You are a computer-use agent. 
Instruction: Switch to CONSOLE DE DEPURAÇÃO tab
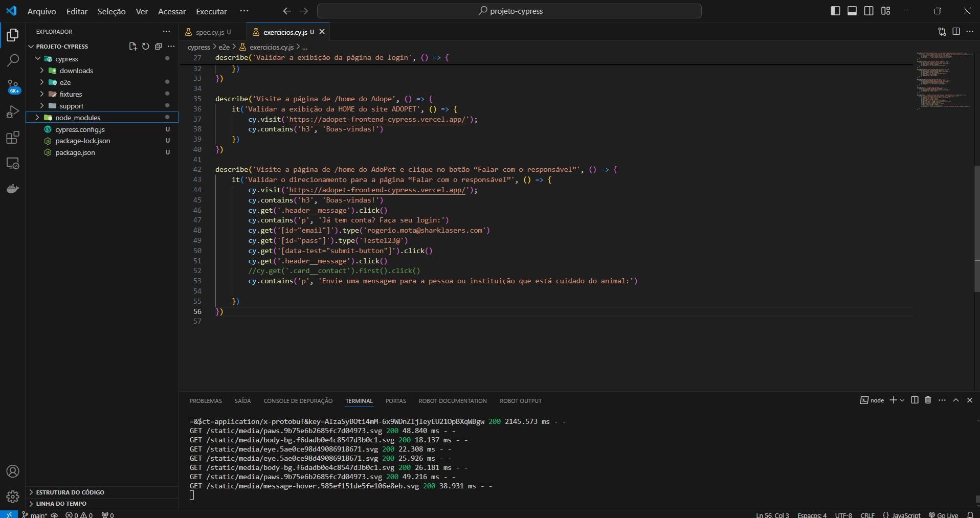[x=298, y=401]
